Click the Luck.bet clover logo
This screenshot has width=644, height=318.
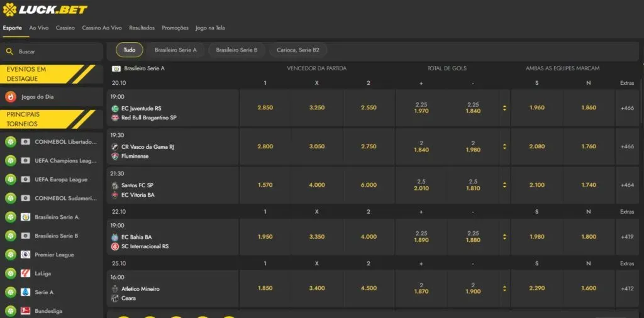[10, 10]
